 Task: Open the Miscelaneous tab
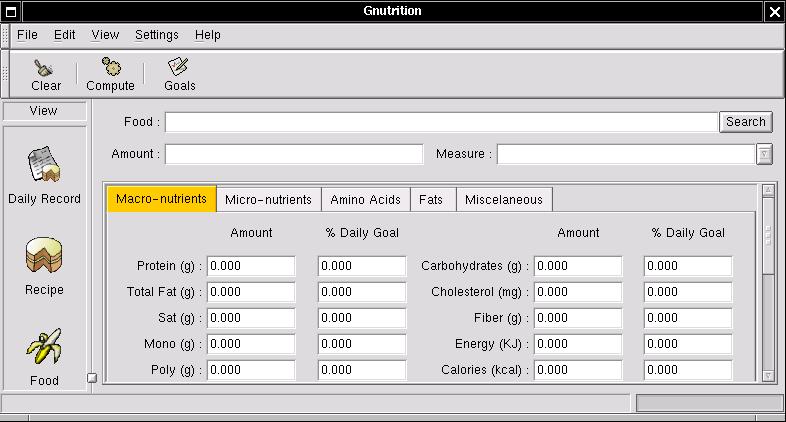504,199
